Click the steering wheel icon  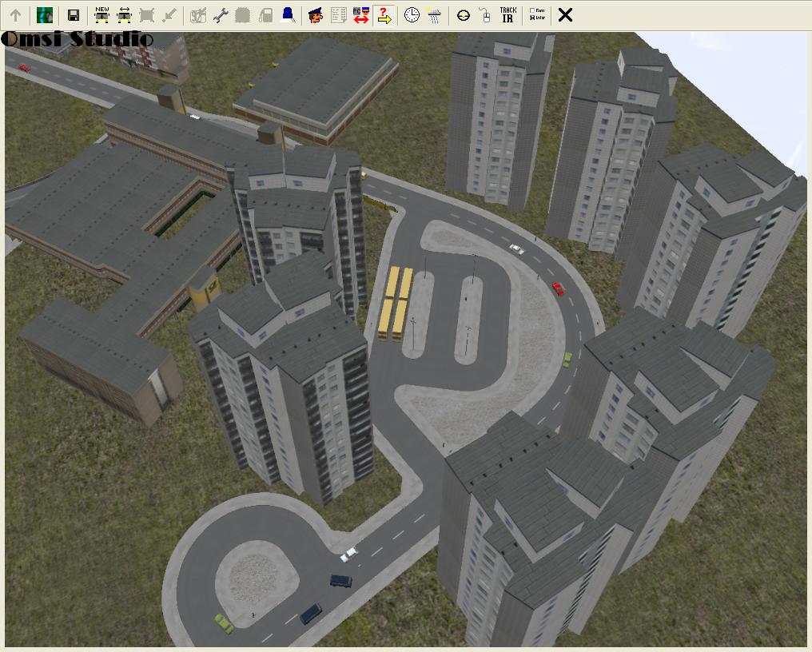463,15
